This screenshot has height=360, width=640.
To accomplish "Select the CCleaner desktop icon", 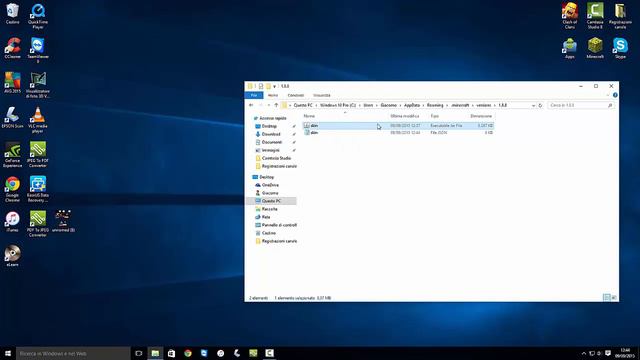I will tap(12, 48).
